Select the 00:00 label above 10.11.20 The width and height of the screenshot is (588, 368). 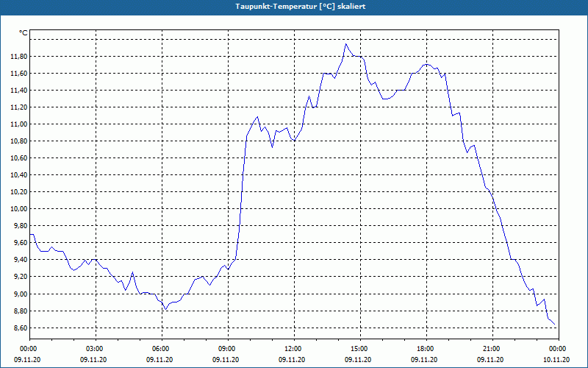coord(559,349)
